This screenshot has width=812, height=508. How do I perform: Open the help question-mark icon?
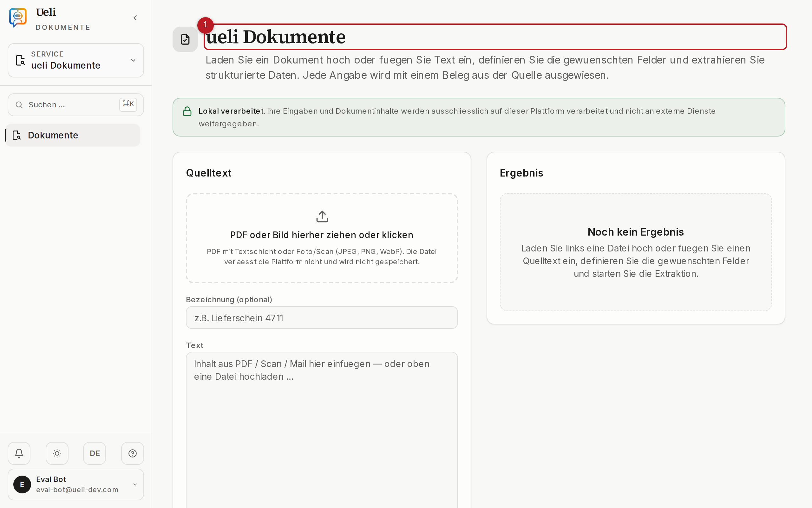[133, 453]
